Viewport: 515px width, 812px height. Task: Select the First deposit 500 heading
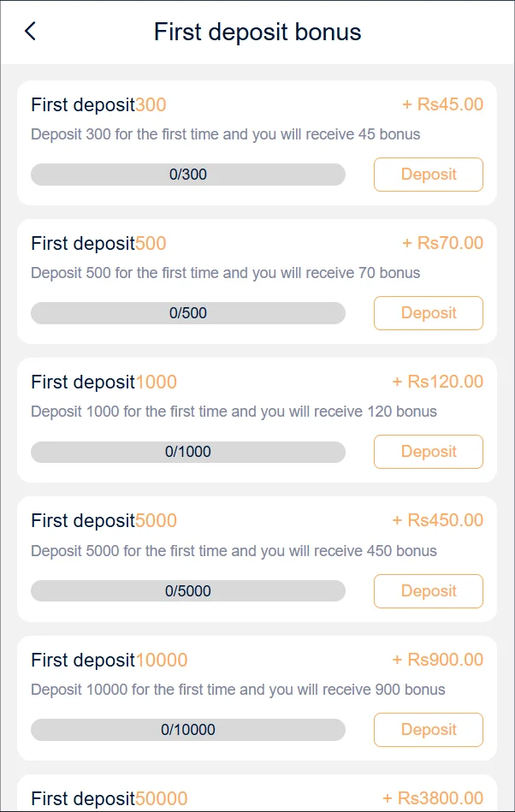coord(98,244)
